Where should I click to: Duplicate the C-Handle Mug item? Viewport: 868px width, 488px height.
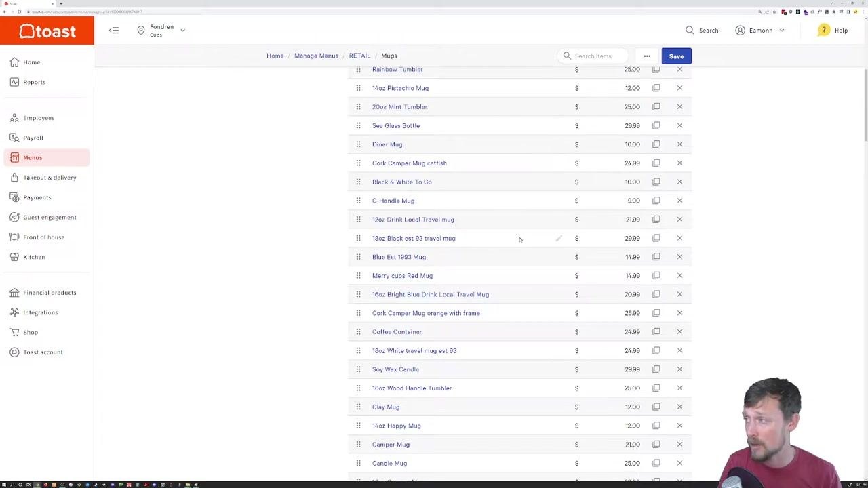pos(656,201)
